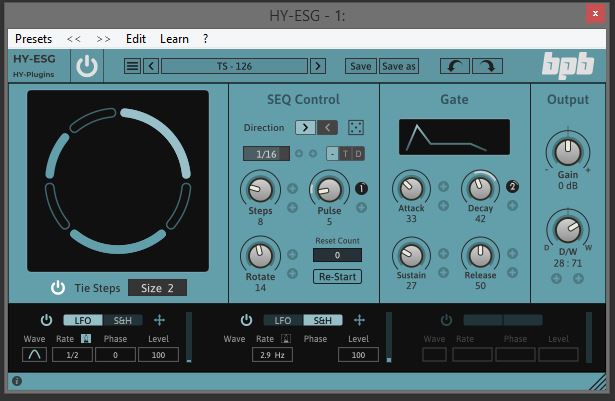The height and width of the screenshot is (401, 615).
Task: Click the Attack knob
Action: tap(411, 188)
